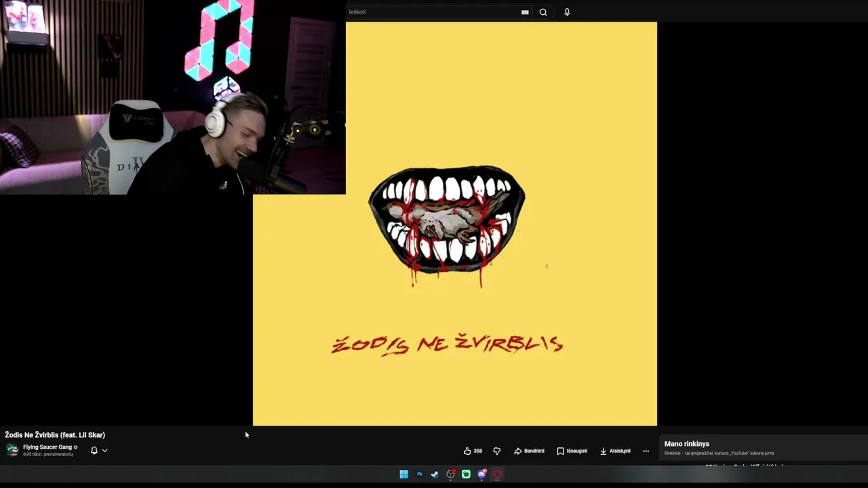The image size is (868, 488).
Task: Click the video title Žodis Ne Žvirblis
Action: tap(55, 435)
